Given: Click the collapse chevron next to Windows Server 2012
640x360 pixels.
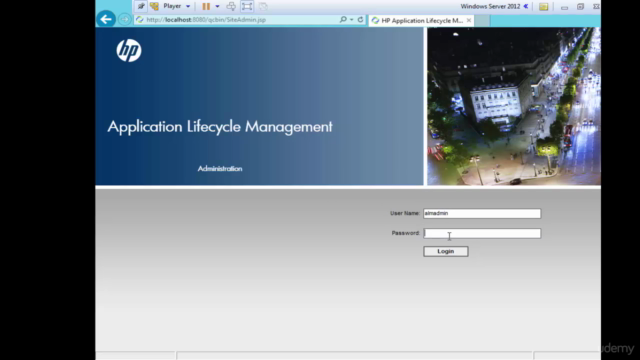Looking at the screenshot, I should [x=526, y=6].
